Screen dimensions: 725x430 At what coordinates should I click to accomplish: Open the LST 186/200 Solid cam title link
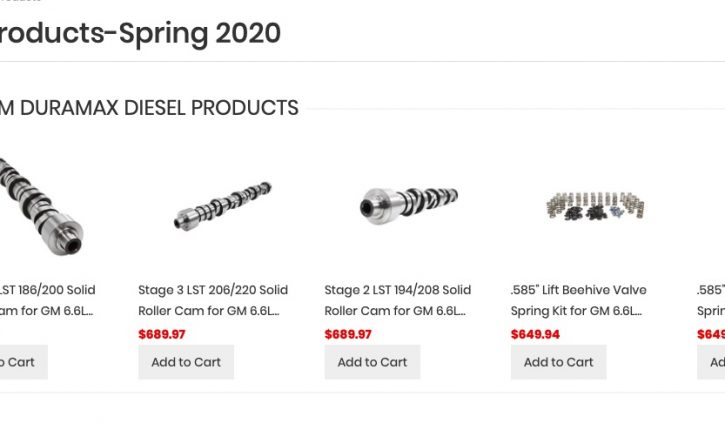(46, 300)
